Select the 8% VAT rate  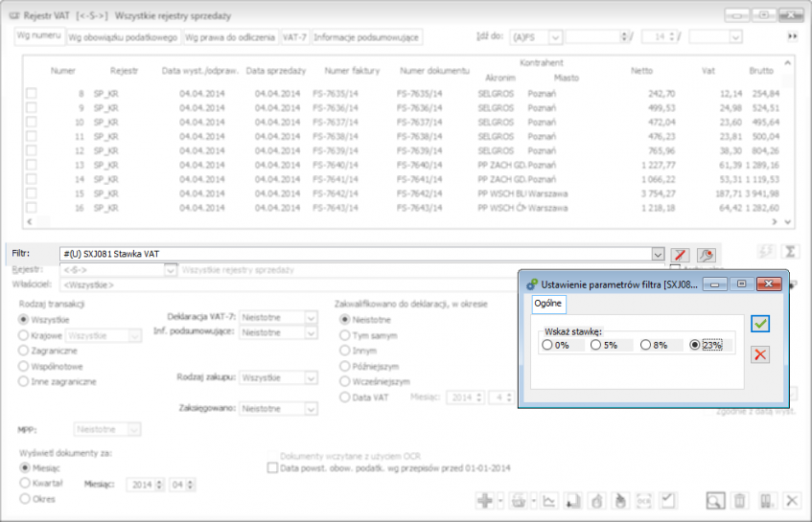(x=645, y=345)
